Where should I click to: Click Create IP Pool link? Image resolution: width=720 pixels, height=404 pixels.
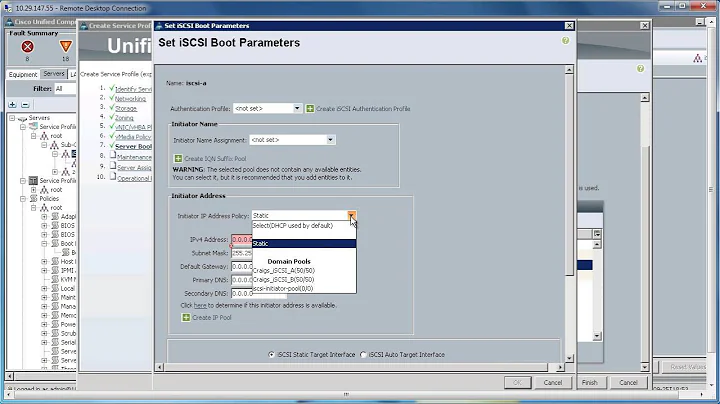click(x=212, y=318)
